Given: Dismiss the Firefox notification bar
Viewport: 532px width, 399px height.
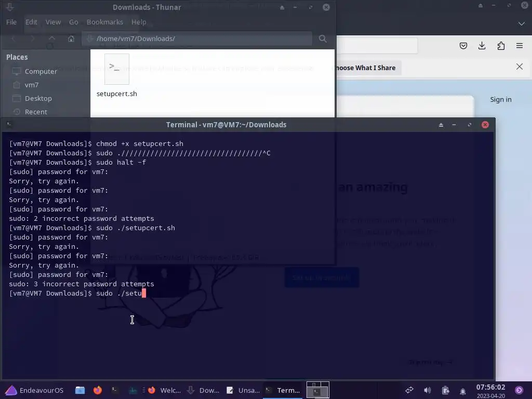Looking at the screenshot, I should click(x=520, y=66).
